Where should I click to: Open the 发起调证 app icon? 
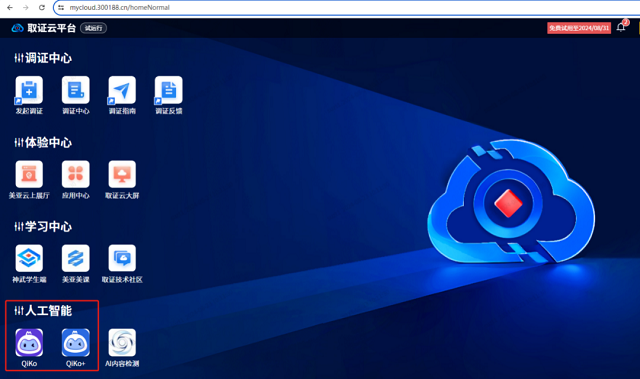(x=29, y=90)
